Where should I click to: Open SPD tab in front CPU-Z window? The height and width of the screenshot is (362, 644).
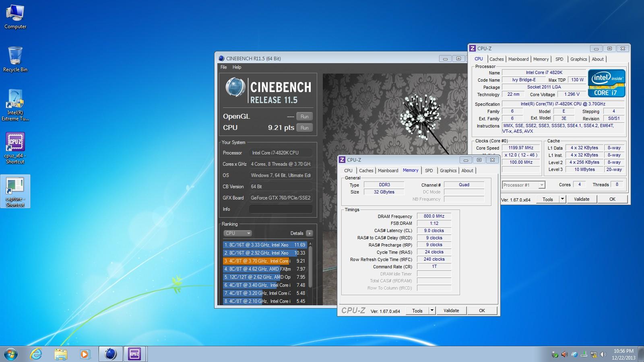click(x=429, y=171)
